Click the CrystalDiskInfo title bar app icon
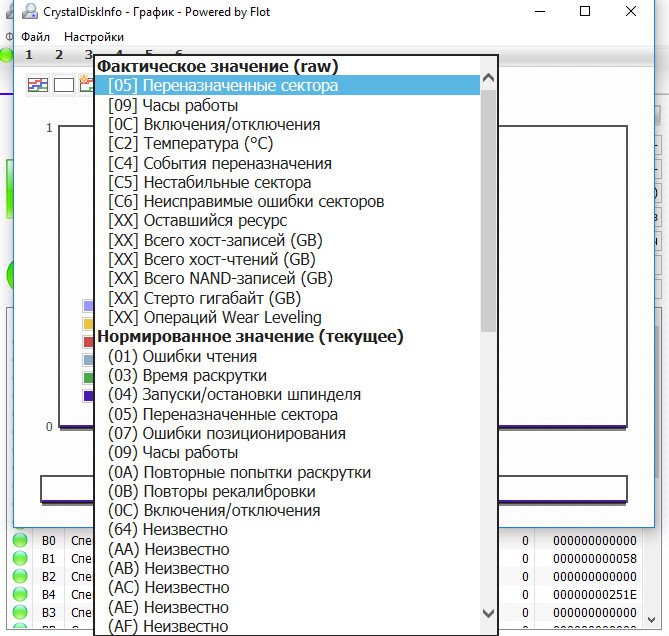The image size is (669, 636). pos(29,12)
